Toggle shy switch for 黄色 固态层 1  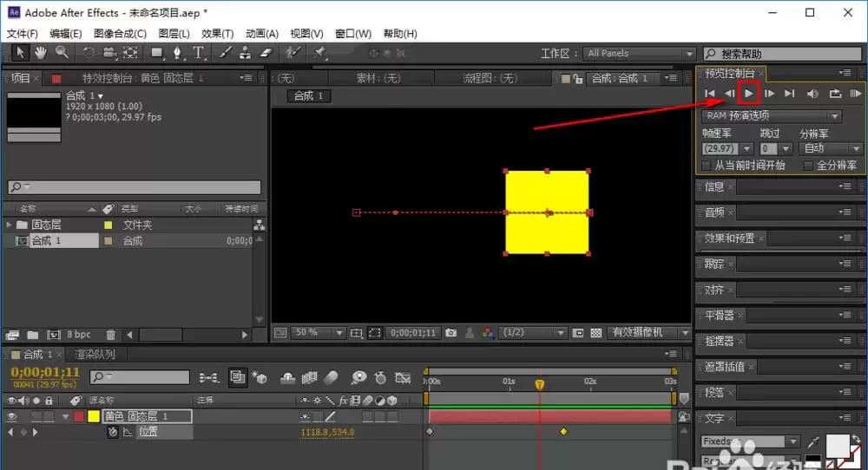click(x=305, y=416)
